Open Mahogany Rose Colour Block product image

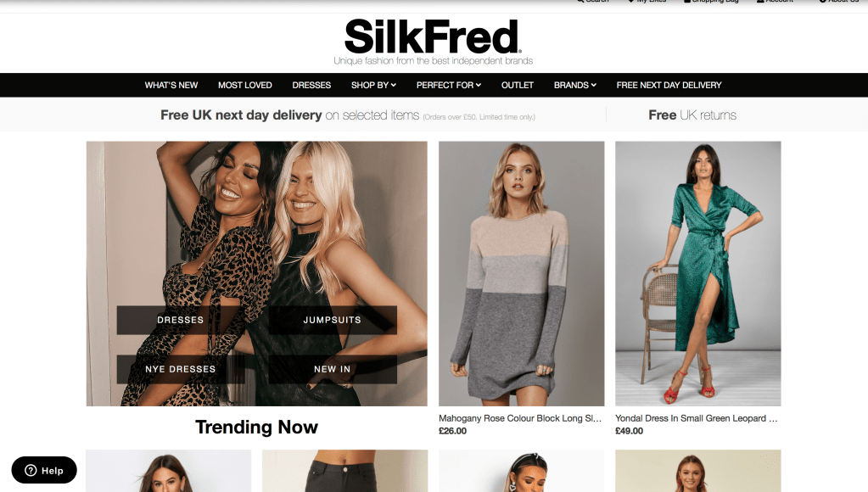click(x=522, y=273)
